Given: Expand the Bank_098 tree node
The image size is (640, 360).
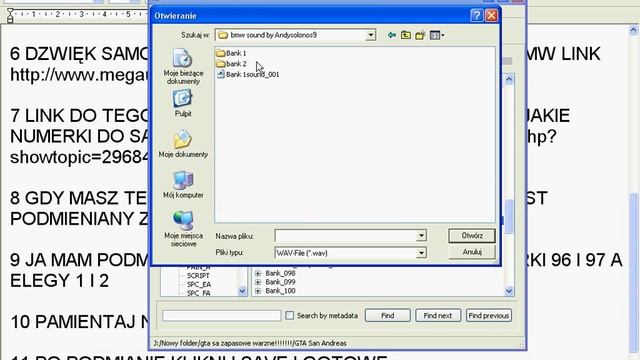Looking at the screenshot, I should (258, 273).
